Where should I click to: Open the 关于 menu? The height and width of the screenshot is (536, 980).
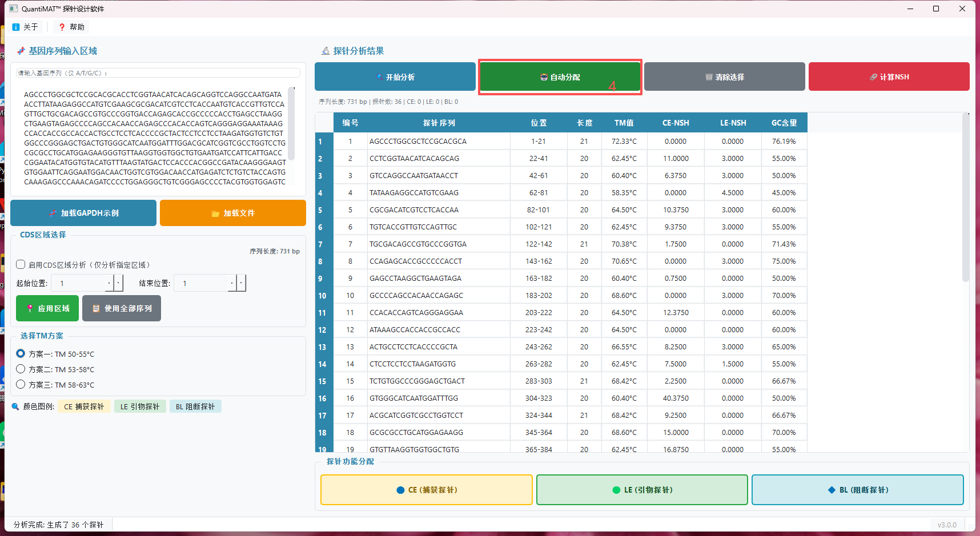(25, 26)
